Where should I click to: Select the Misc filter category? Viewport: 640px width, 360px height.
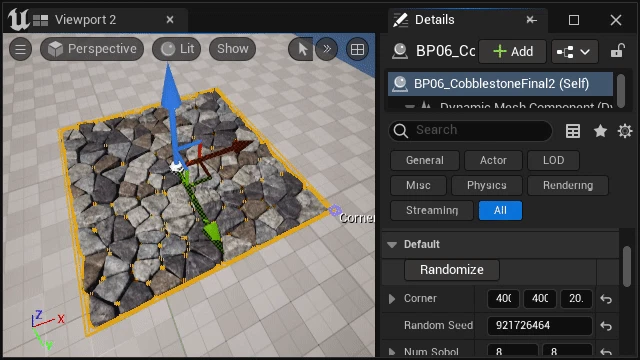pyautogui.click(x=418, y=185)
